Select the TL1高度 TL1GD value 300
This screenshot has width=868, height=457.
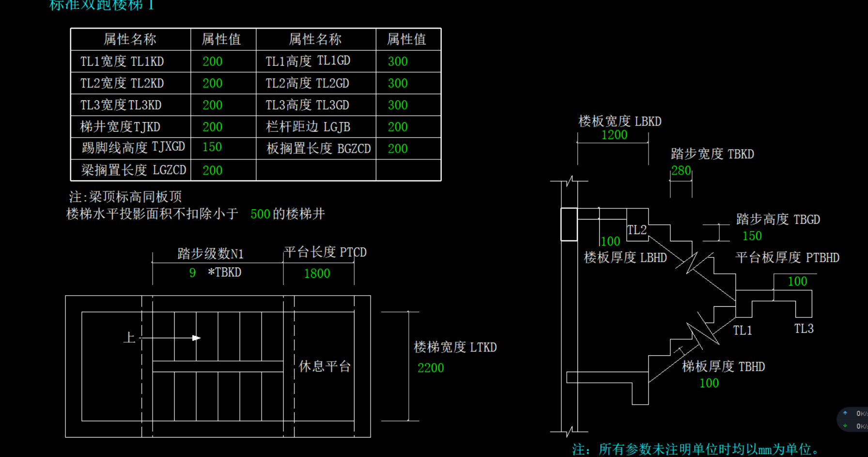tap(398, 62)
